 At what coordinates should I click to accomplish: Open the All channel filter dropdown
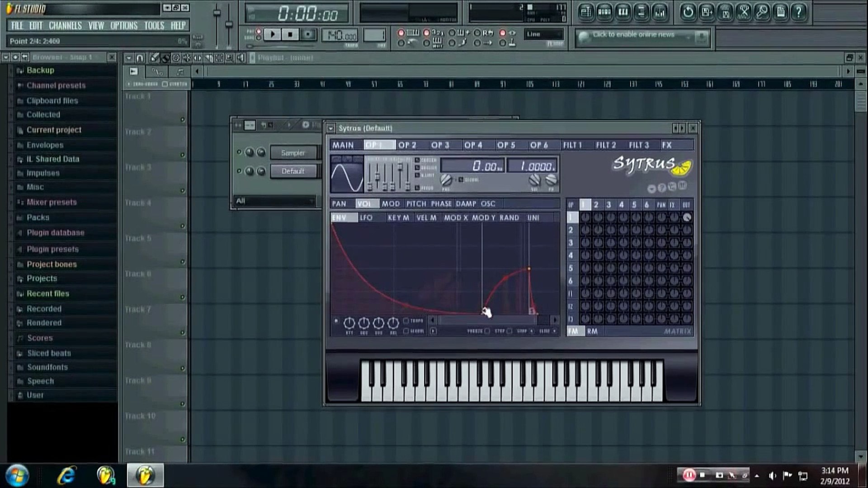click(275, 201)
